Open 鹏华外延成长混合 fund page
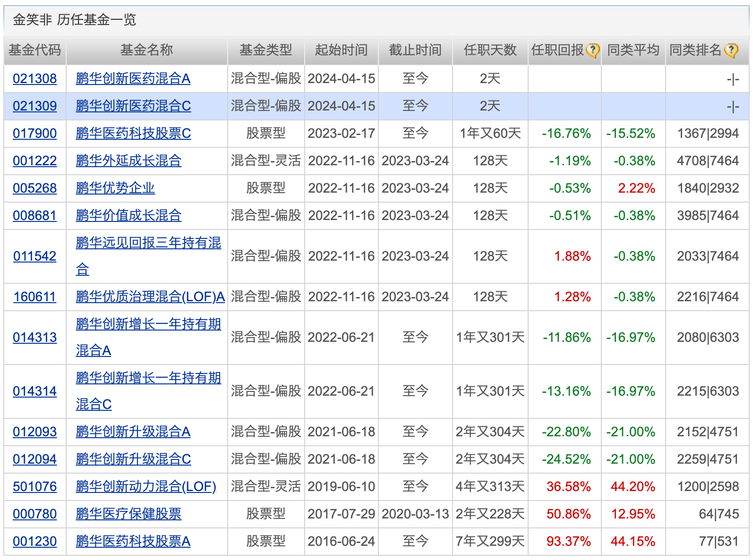This screenshot has width=753, height=560. (128, 161)
